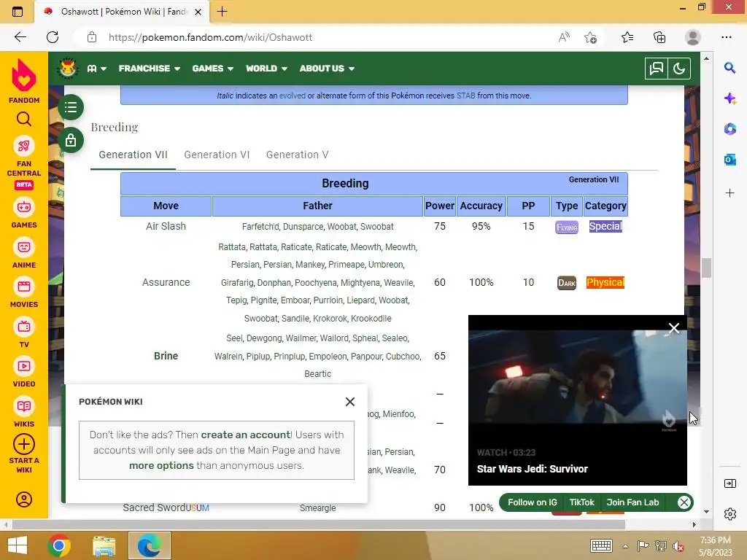Click the Follow on IG button
Image resolution: width=747 pixels, height=560 pixels.
coord(532,502)
